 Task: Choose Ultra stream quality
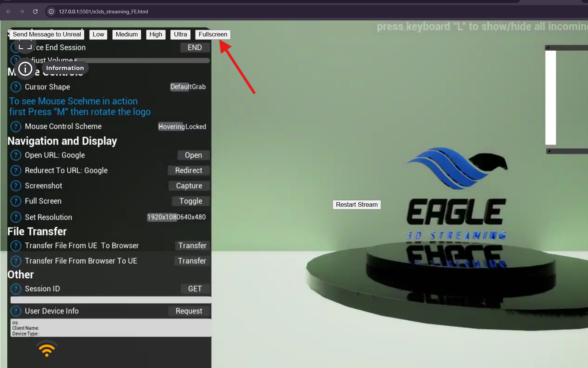181,35
